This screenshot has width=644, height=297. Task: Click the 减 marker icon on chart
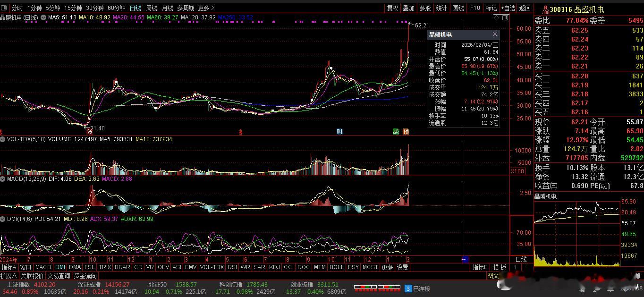pyautogui.click(x=396, y=131)
